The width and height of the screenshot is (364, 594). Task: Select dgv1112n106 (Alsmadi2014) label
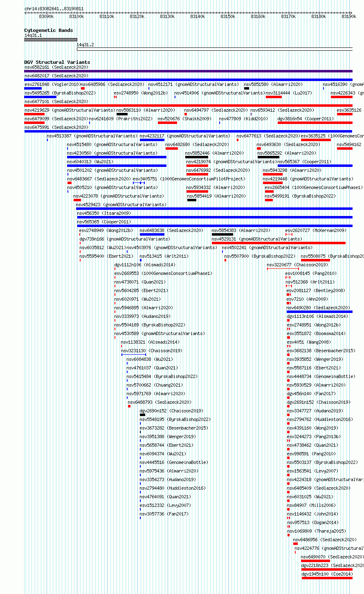coord(145,265)
